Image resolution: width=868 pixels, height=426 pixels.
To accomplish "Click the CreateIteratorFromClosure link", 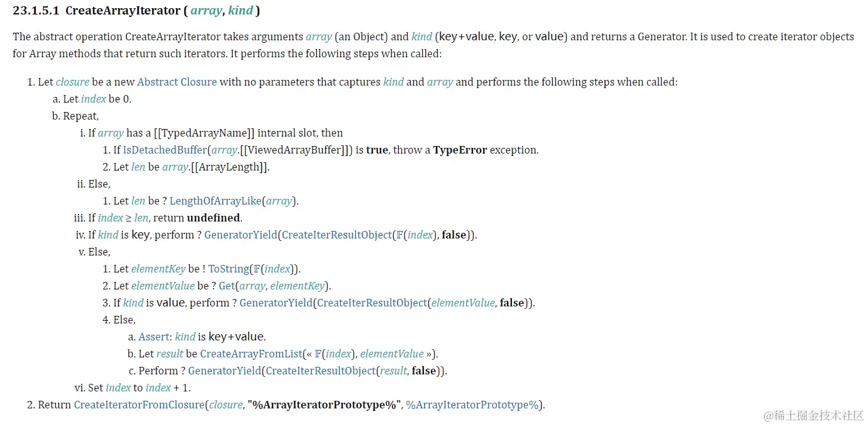I will [x=139, y=405].
